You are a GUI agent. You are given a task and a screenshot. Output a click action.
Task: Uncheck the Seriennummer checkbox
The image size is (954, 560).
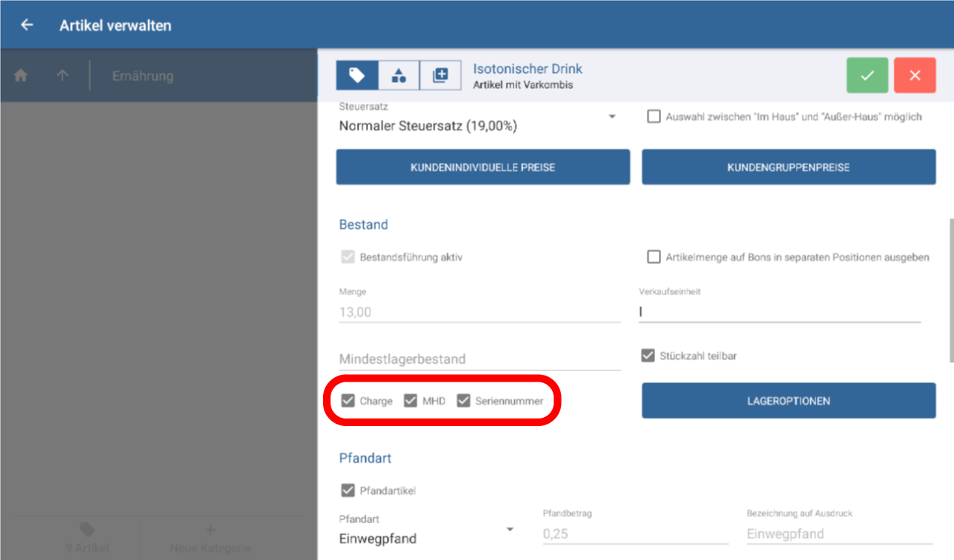(463, 400)
